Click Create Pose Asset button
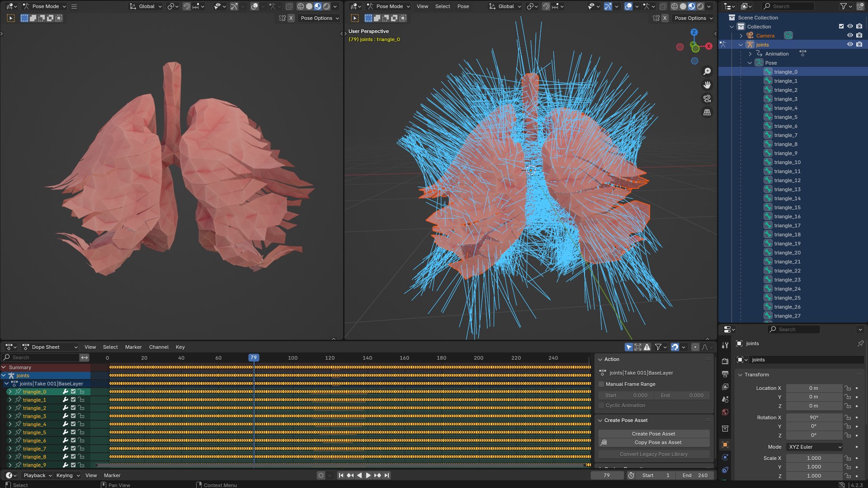868x488 pixels. (654, 434)
